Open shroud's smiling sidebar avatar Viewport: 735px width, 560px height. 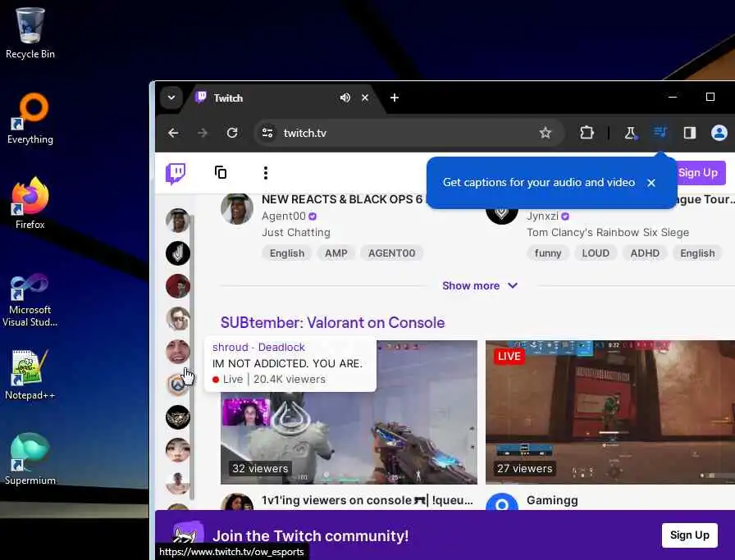pos(178,352)
